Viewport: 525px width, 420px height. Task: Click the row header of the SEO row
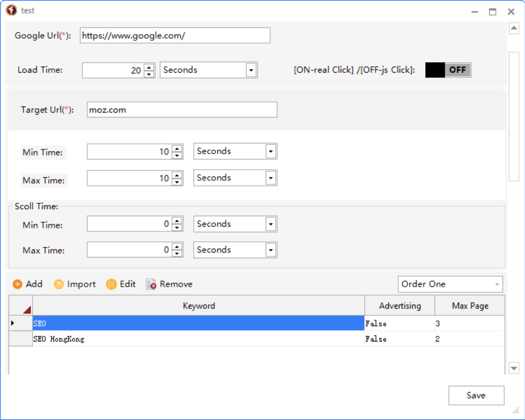tap(21, 323)
